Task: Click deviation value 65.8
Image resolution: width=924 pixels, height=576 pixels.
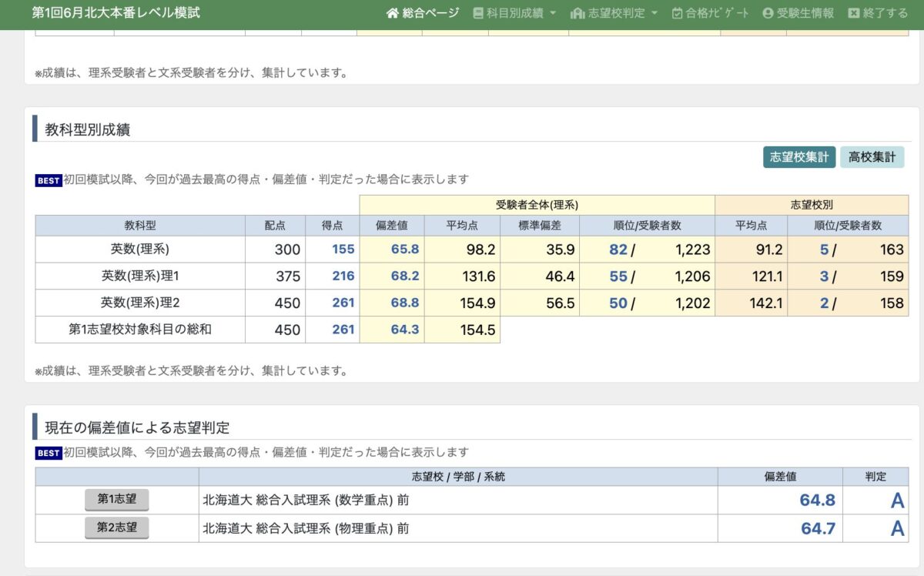Action: [x=405, y=249]
